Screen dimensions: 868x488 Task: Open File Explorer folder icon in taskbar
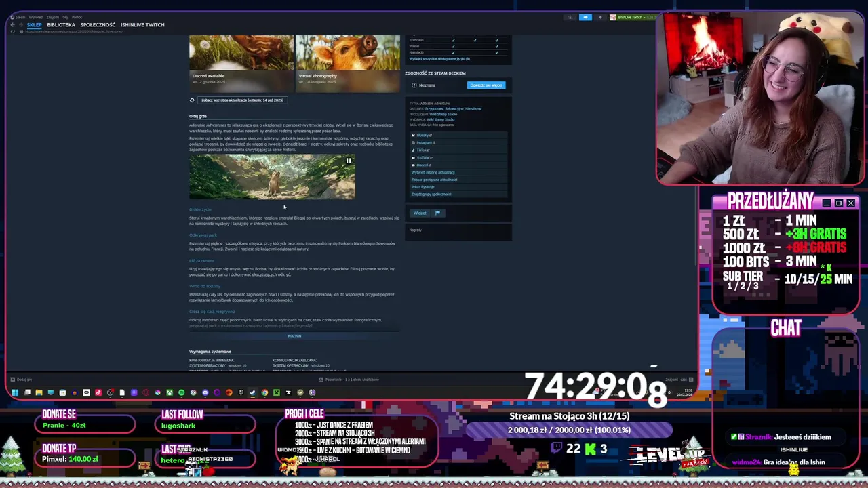39,392
